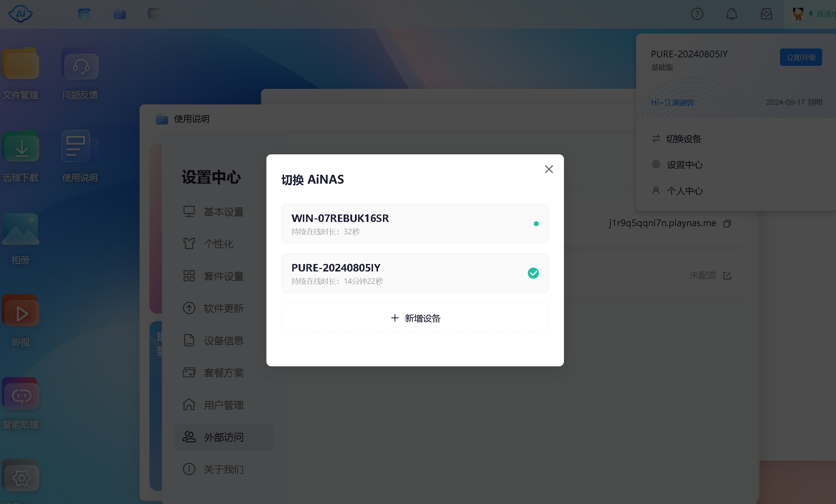836x504 pixels.
Task: Click the 立即升级 upgrade button
Action: pyautogui.click(x=801, y=57)
